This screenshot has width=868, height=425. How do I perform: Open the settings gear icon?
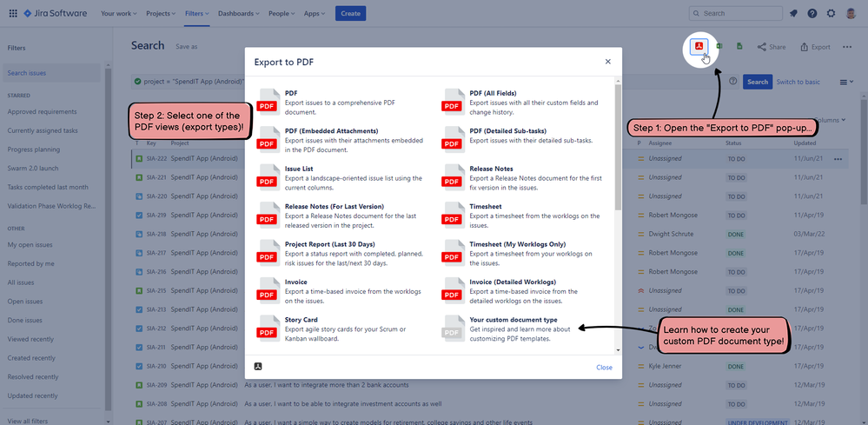tap(831, 13)
